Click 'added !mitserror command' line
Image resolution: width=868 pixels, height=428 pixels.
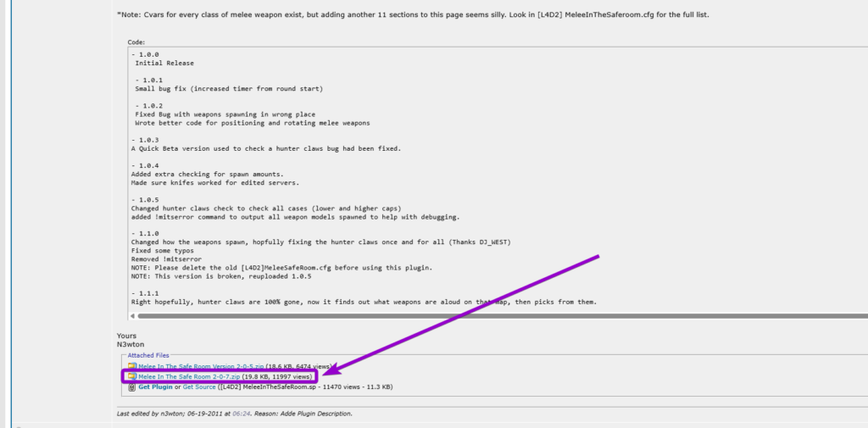click(296, 217)
